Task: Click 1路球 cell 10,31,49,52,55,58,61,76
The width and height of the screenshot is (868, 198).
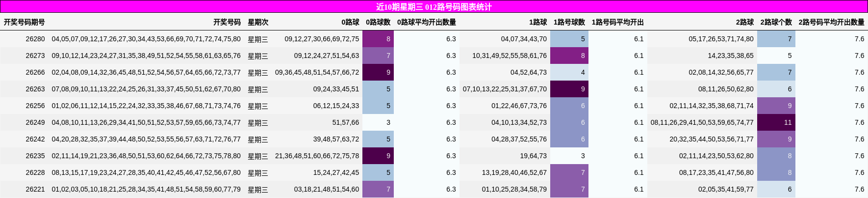Action: 510,56
